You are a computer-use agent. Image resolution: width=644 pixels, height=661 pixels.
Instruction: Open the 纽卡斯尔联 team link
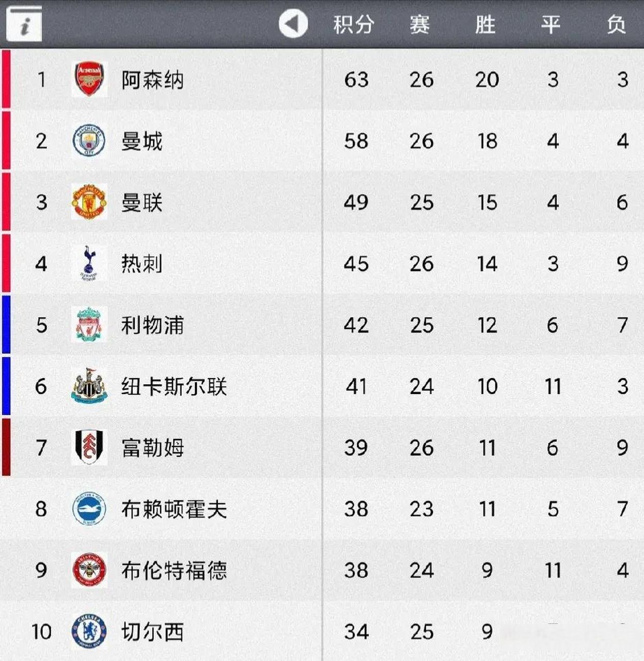(174, 387)
